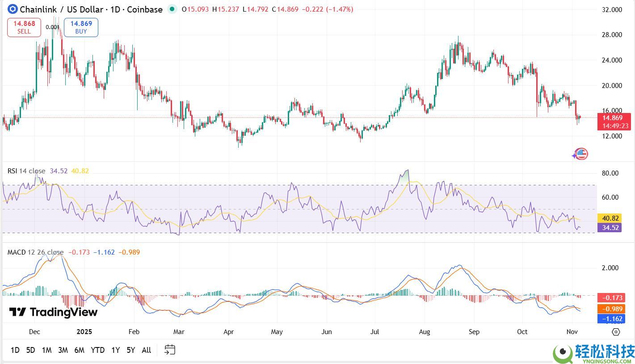Viewport: 635px width, 364px height.
Task: Select the 1D time range
Action: (15, 350)
